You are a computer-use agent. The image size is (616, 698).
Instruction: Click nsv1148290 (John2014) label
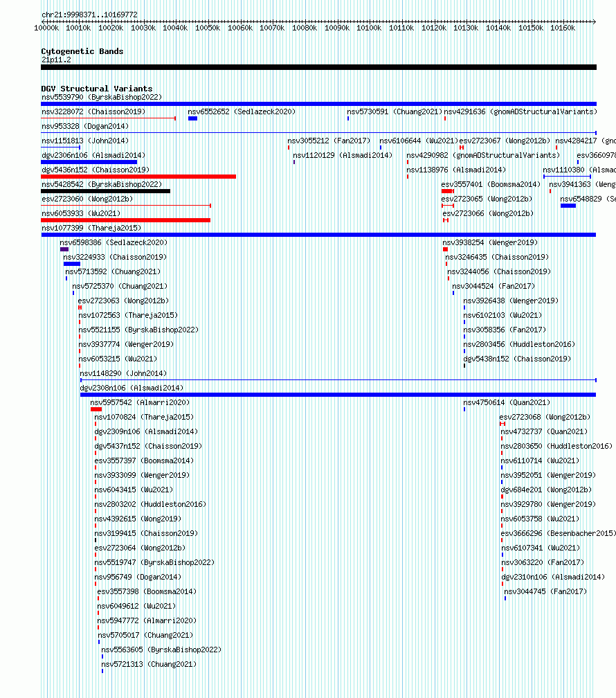tap(123, 373)
